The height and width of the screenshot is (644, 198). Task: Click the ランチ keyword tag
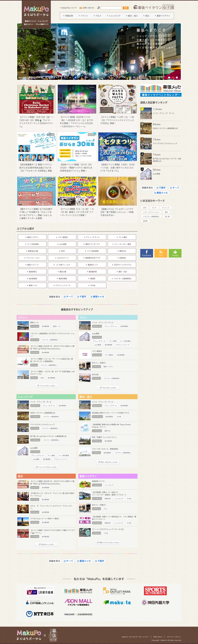[154, 208]
